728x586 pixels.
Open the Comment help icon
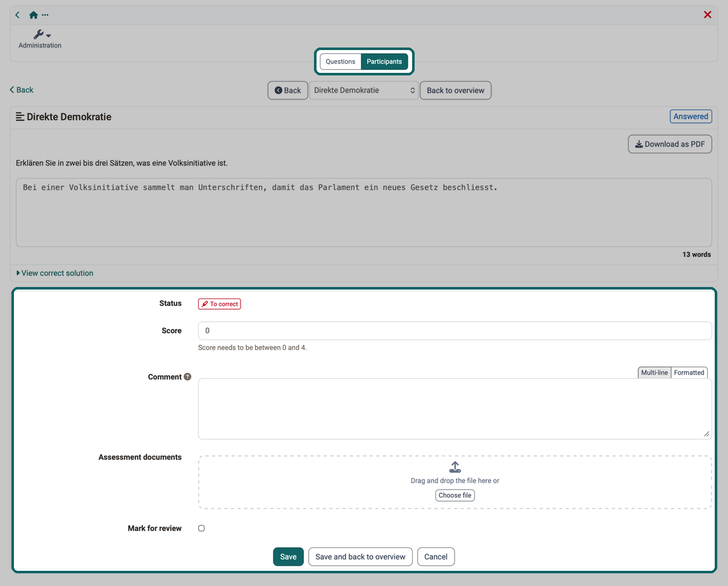tap(187, 377)
